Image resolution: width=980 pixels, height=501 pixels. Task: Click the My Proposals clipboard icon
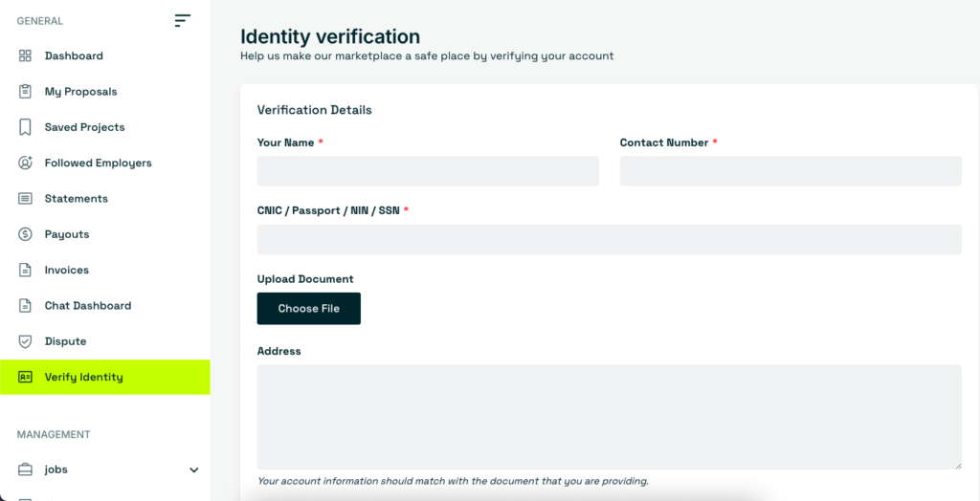click(x=25, y=91)
